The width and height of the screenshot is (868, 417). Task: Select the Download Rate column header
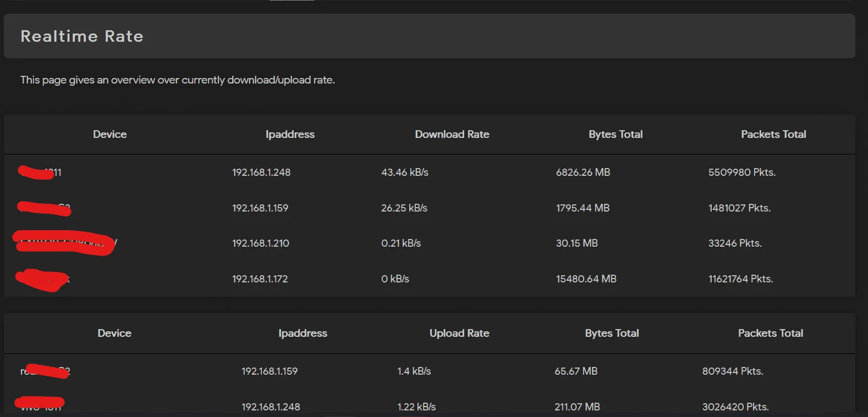pos(452,134)
